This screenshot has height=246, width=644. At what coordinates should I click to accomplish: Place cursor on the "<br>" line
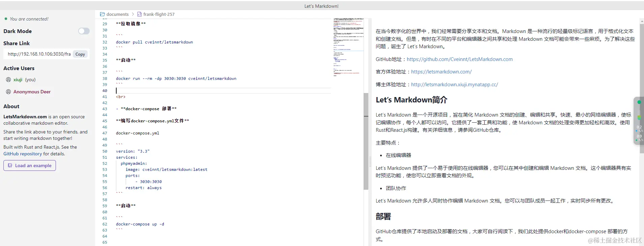pos(121,97)
